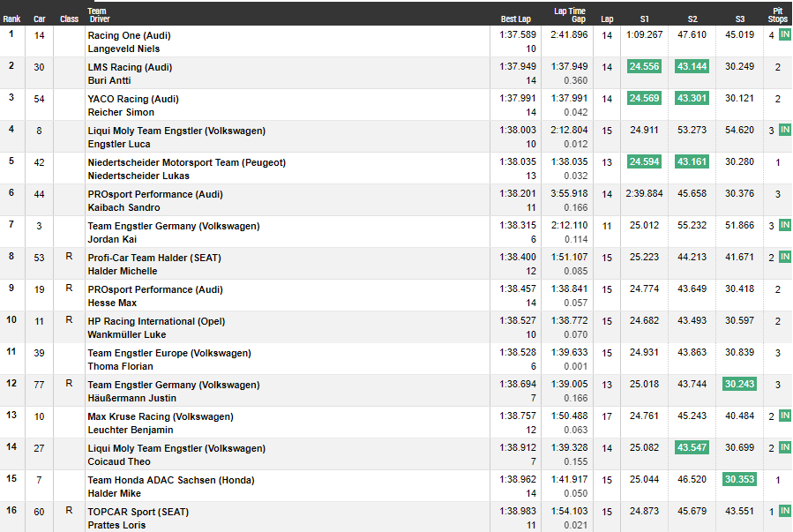Click the IN badge in Prattes Loris row
Screen dimensions: 793x532
785,510
